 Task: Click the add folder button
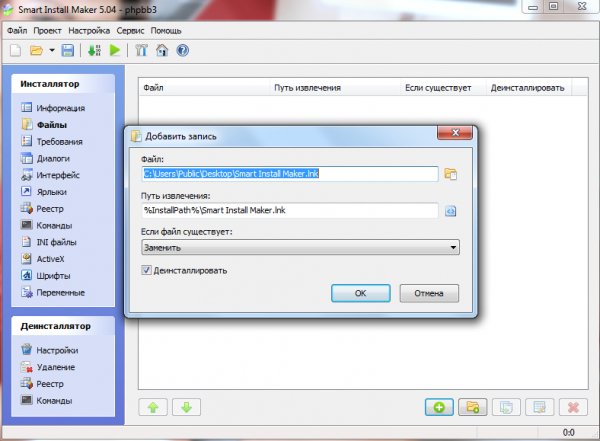473,407
